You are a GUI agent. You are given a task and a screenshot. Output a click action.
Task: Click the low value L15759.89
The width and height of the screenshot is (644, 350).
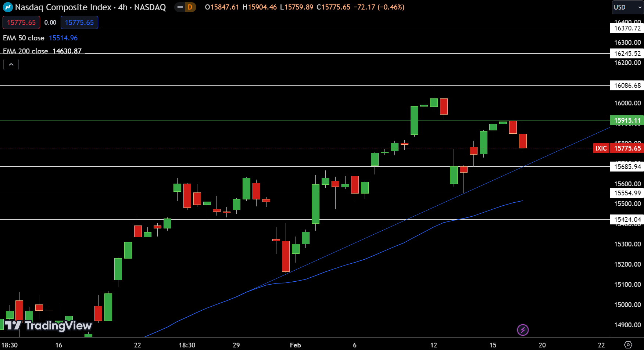[297, 7]
